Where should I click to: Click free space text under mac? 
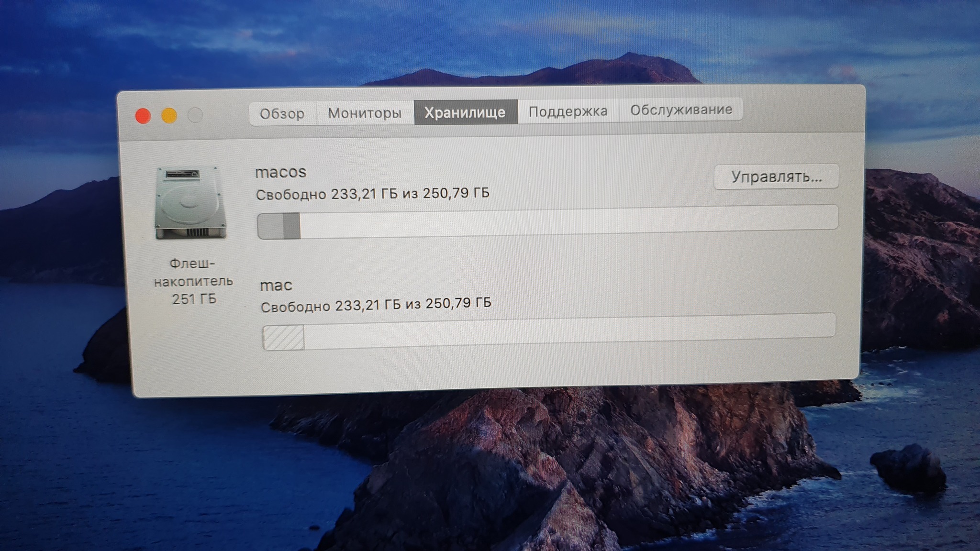(x=376, y=305)
